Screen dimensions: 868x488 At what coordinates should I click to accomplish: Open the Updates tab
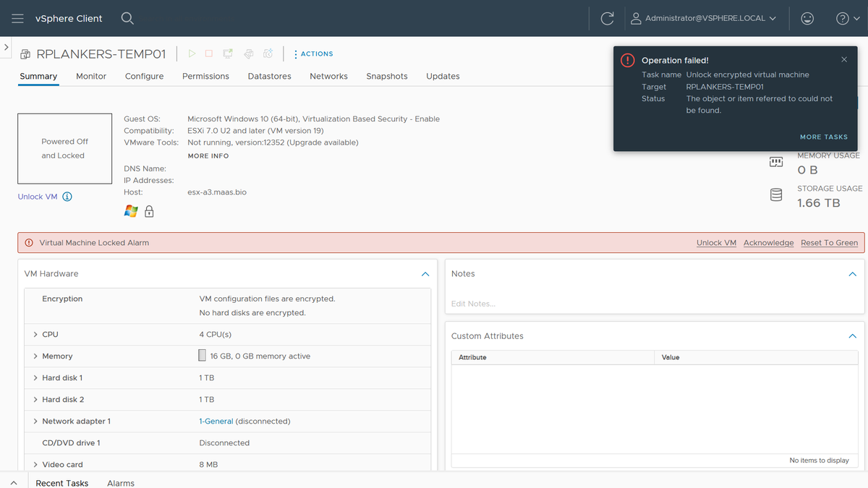(x=443, y=76)
